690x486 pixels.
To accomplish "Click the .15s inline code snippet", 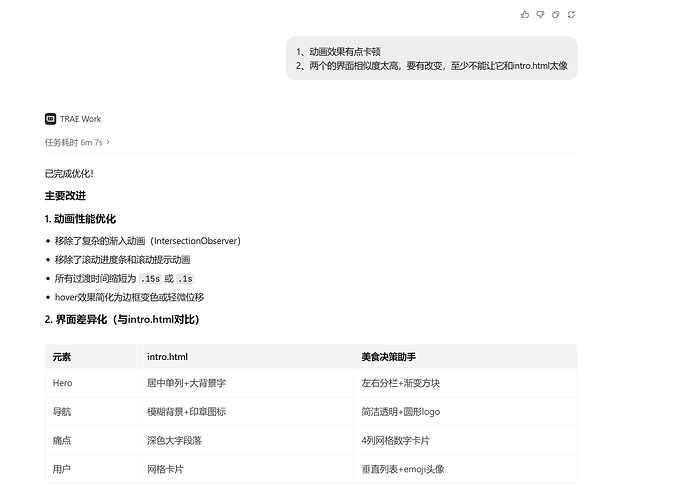I will pos(150,279).
